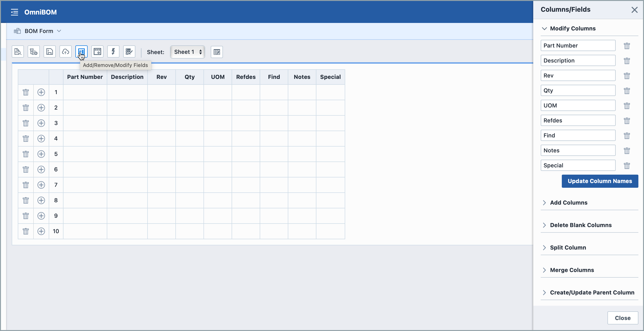Click the Close button in panel footer

[x=622, y=318]
